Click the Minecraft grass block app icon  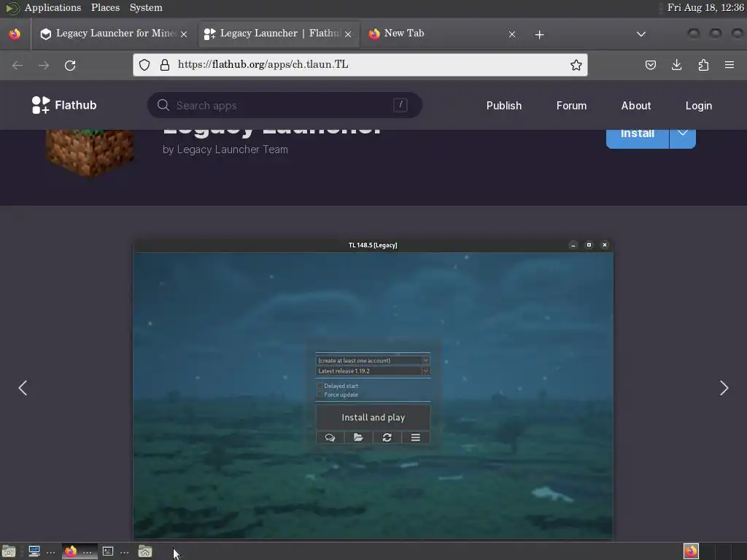(x=90, y=152)
